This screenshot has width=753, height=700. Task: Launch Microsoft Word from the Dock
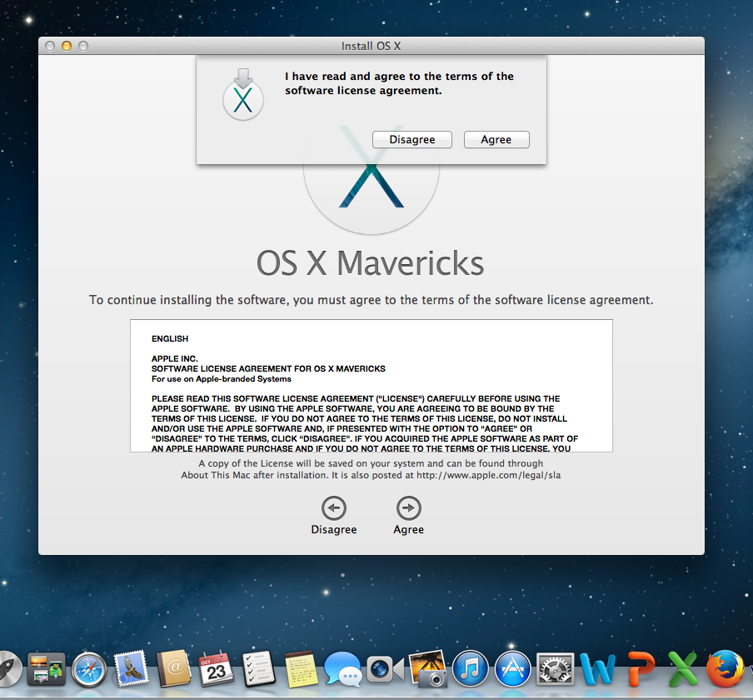click(x=597, y=669)
